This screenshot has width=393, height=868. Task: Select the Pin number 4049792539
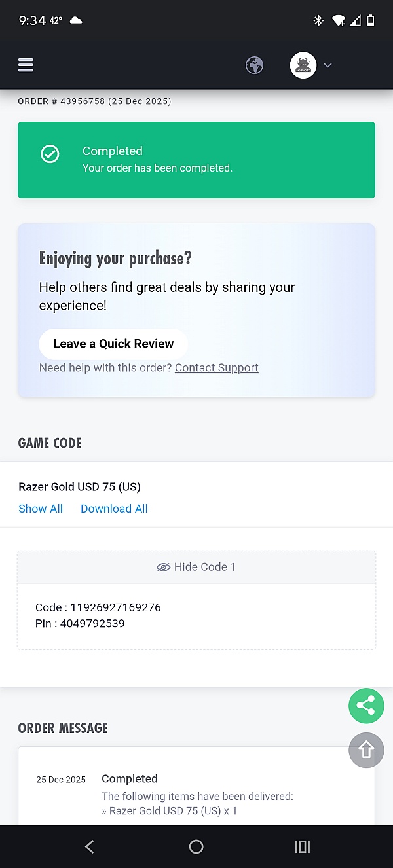(92, 623)
